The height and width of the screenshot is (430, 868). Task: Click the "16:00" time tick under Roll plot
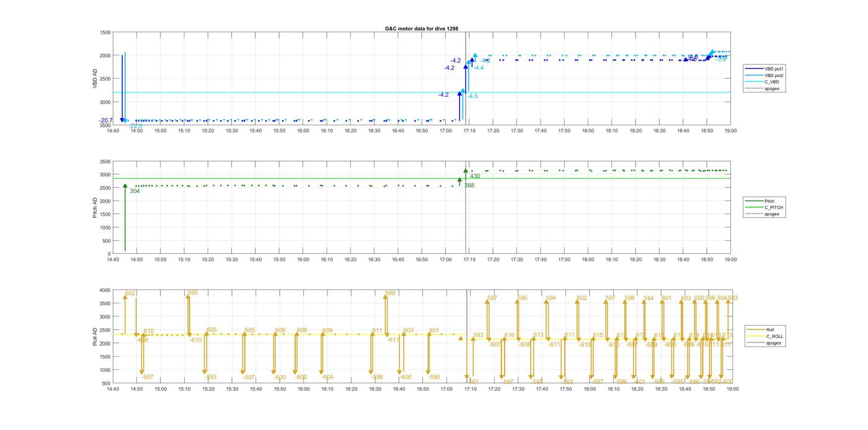[x=303, y=390]
